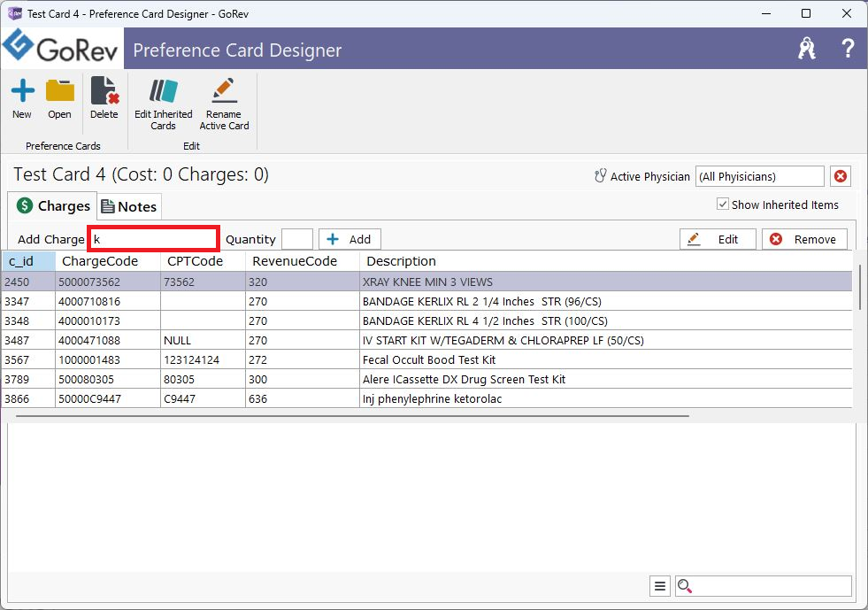Image resolution: width=868 pixels, height=610 pixels.
Task: Click the Edit charge button
Action: tap(718, 239)
